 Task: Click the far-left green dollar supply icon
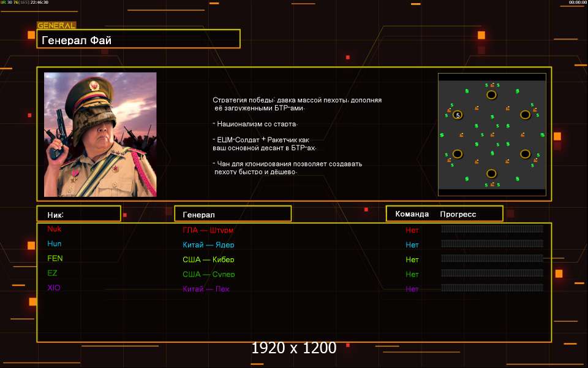click(x=442, y=134)
